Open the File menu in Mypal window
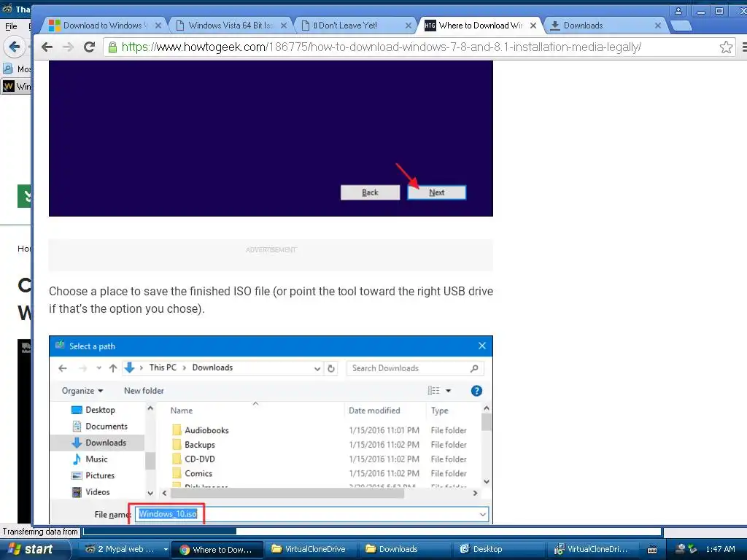The width and height of the screenshot is (747, 560). point(11,26)
